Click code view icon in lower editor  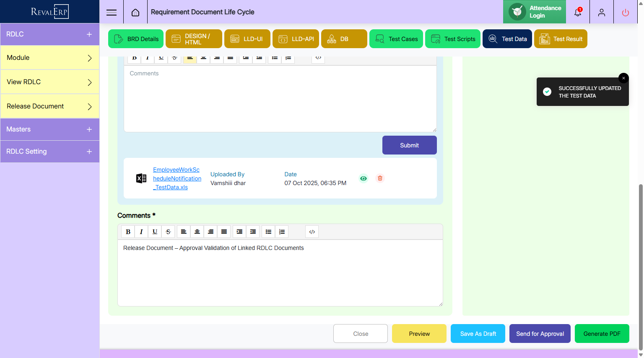click(312, 232)
